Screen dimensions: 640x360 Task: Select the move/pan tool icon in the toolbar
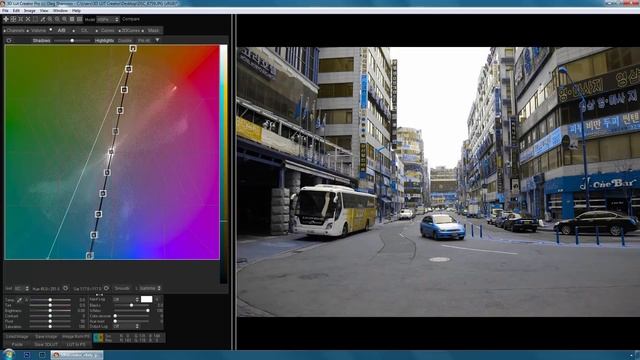6,19
